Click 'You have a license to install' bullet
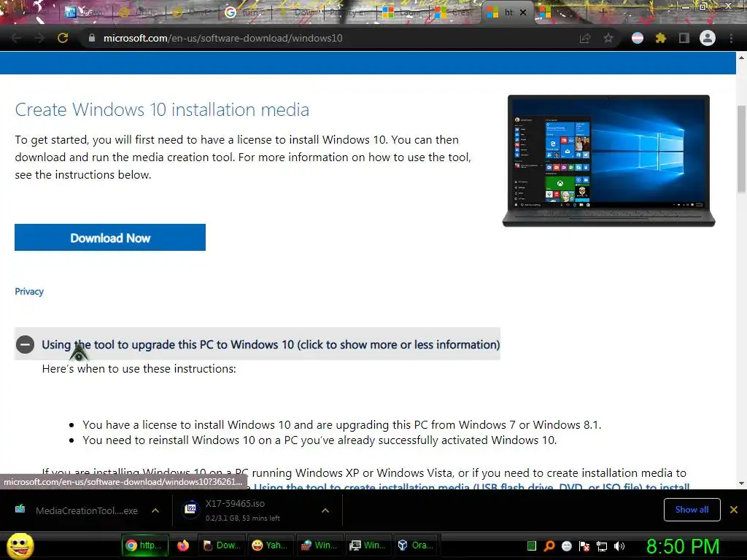747x560 pixels. (x=342, y=425)
